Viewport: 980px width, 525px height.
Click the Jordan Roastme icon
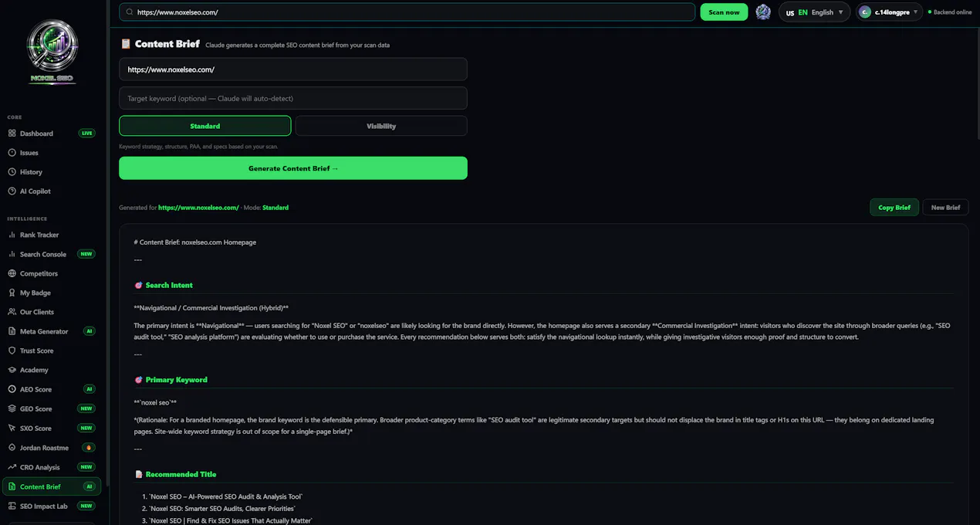click(x=12, y=448)
